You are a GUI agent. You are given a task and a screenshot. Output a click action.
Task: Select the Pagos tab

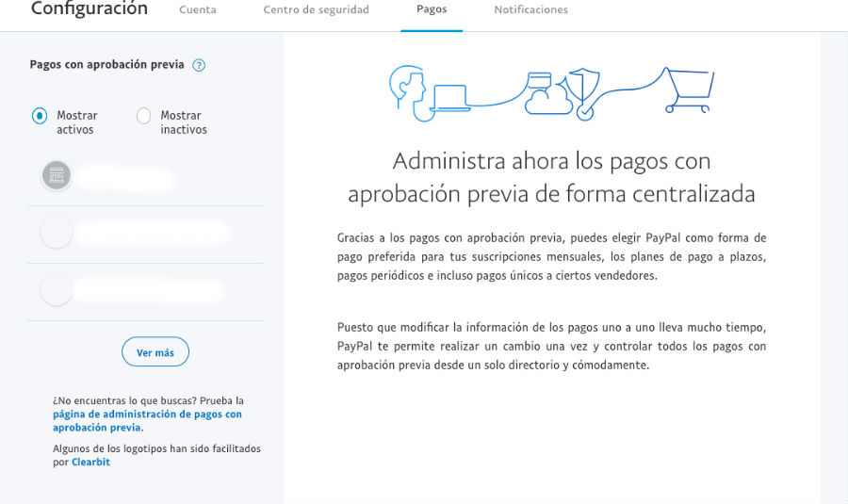click(432, 10)
